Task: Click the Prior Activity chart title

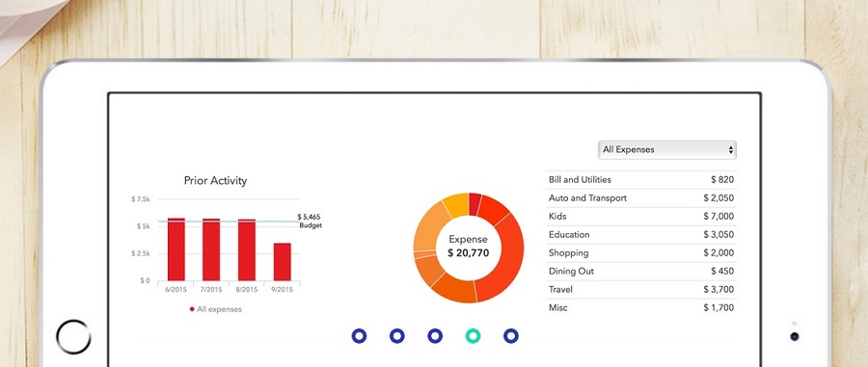Action: coord(215,181)
